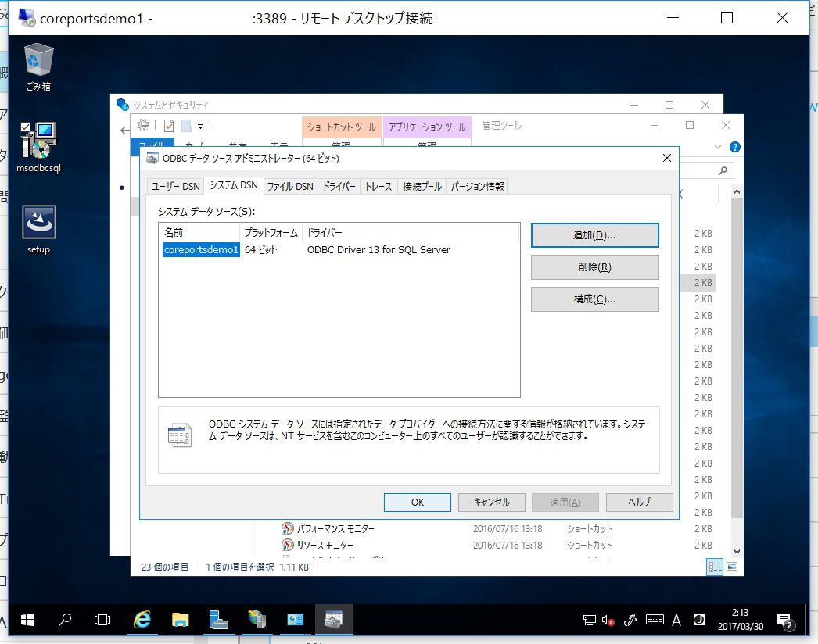
Task: Click the 名前 column header
Action: click(199, 233)
